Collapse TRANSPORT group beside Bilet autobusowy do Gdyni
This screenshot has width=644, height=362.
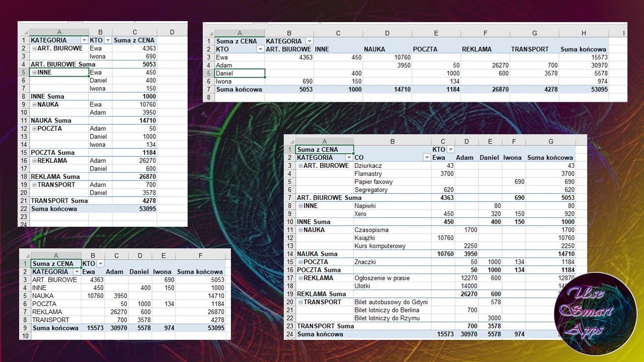(300, 303)
